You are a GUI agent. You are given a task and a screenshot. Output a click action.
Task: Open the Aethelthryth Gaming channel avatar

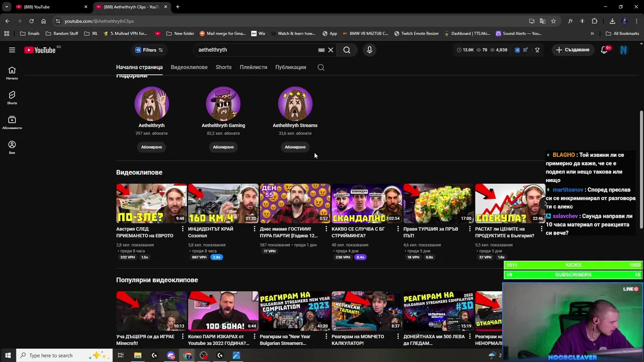pos(223,104)
